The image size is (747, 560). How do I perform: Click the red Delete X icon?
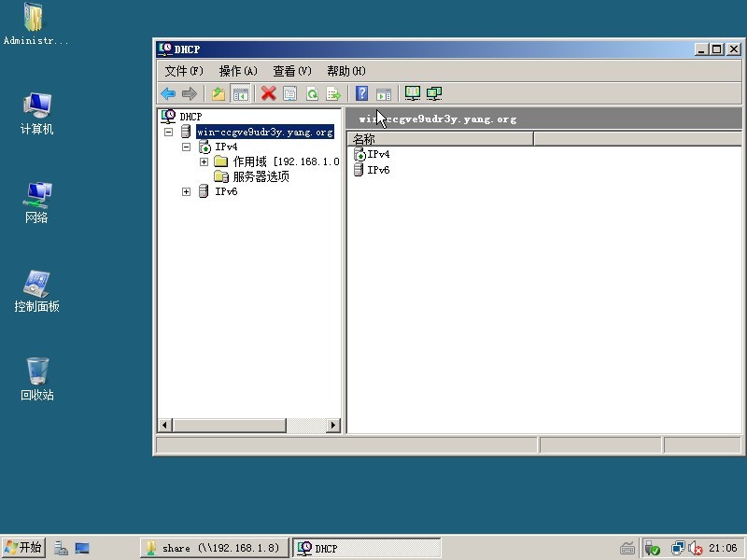tap(269, 93)
